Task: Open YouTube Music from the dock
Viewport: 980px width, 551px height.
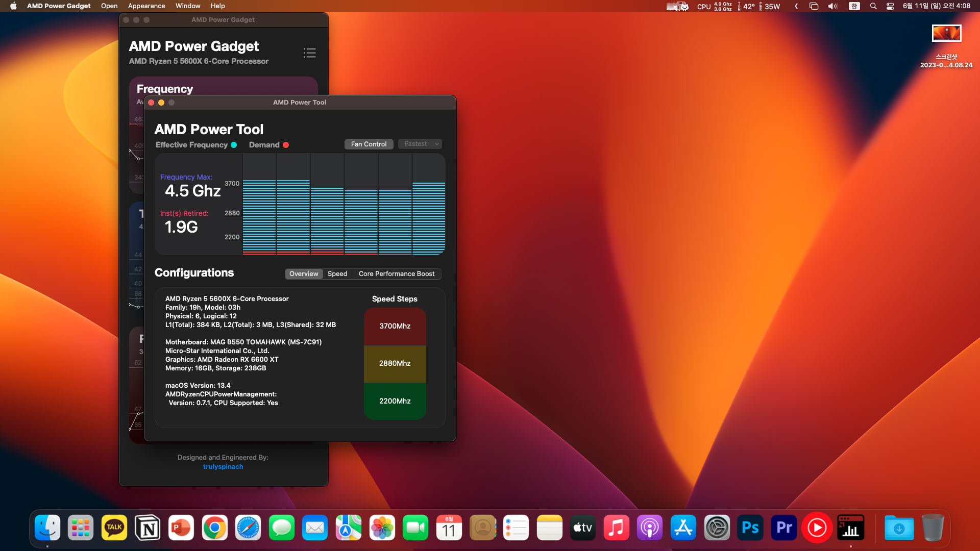Action: click(817, 528)
